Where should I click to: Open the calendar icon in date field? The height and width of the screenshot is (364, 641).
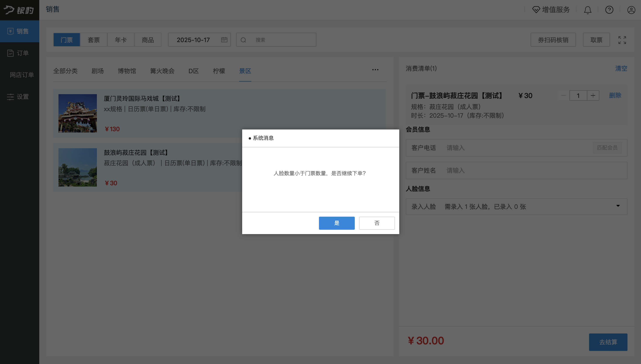[x=224, y=40]
